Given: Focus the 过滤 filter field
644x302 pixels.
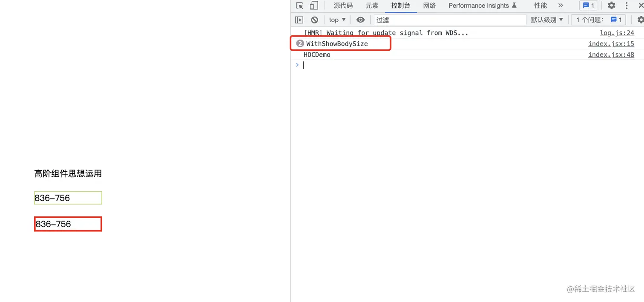Looking at the screenshot, I should (450, 20).
